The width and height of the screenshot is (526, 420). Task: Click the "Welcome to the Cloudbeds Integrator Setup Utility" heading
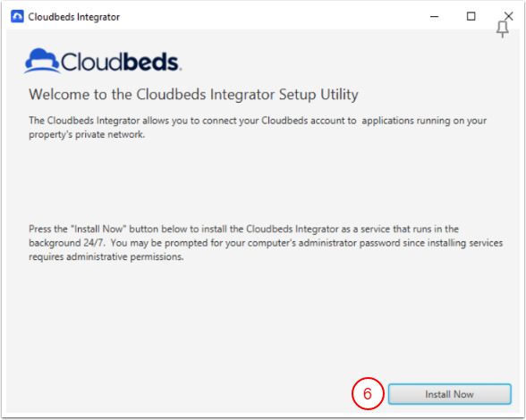193,95
